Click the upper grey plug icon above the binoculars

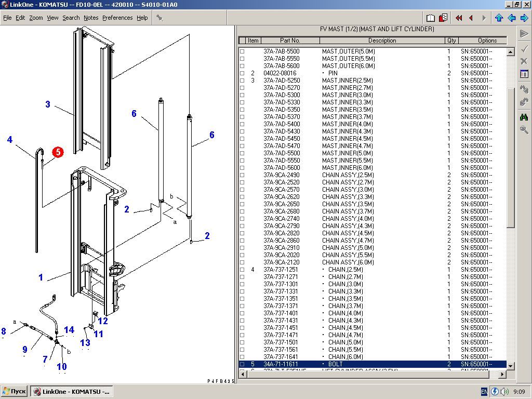coord(524,89)
